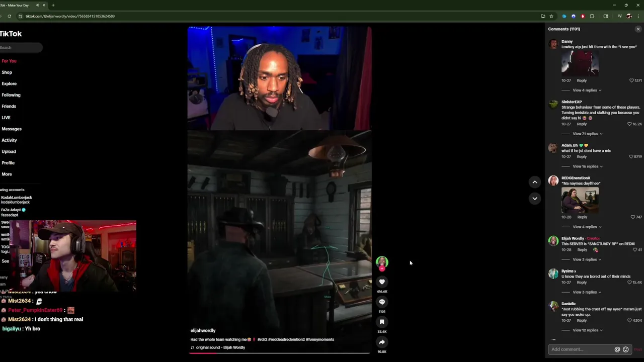Open LIVE section

coord(6,118)
